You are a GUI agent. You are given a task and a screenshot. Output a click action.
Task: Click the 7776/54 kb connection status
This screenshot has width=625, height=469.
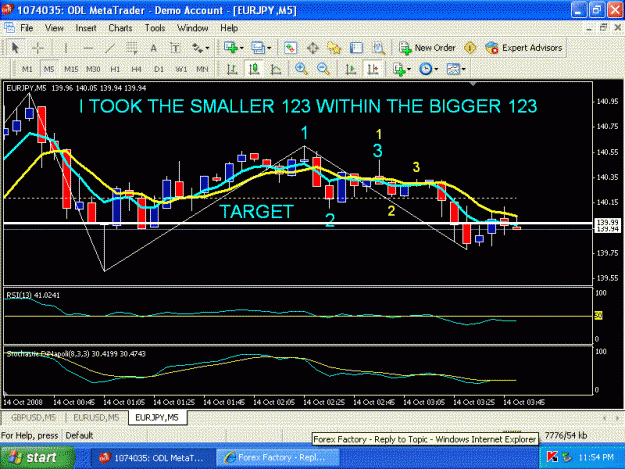tap(566, 436)
